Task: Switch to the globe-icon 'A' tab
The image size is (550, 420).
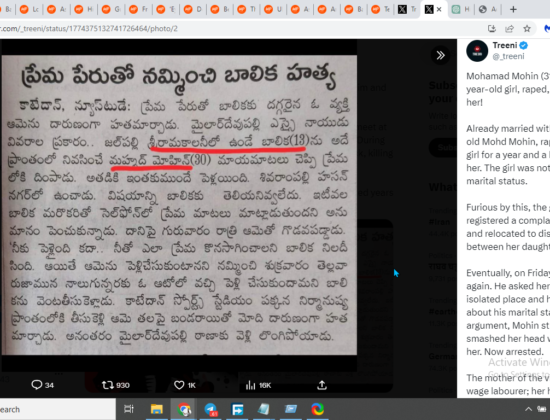Action: 488,9
